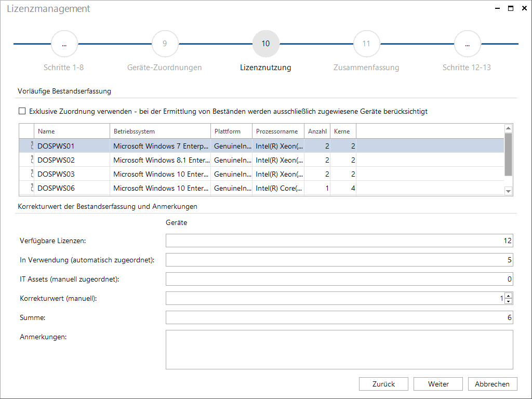Click the Intel(R) Core(... processor cell
The height and width of the screenshot is (399, 532).
tap(278, 188)
